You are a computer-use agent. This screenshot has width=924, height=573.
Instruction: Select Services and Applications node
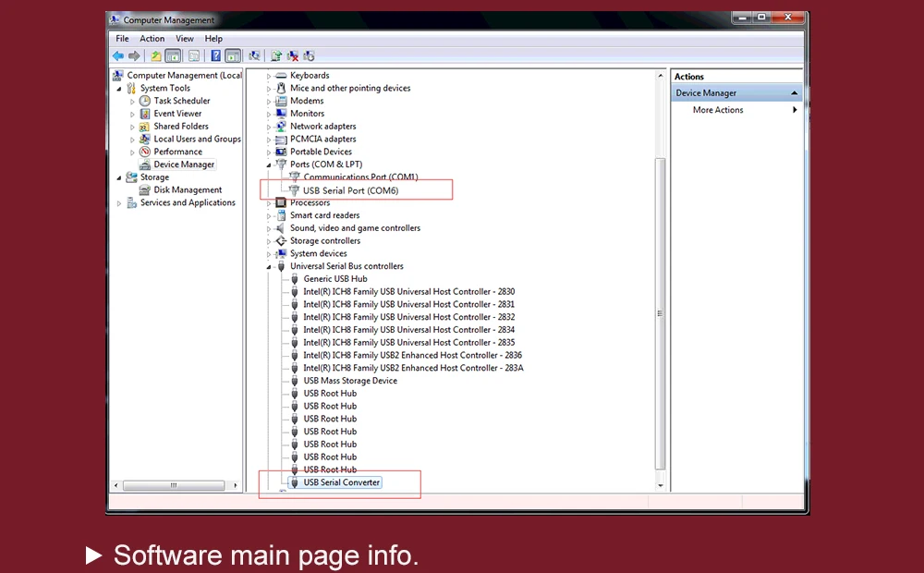188,202
